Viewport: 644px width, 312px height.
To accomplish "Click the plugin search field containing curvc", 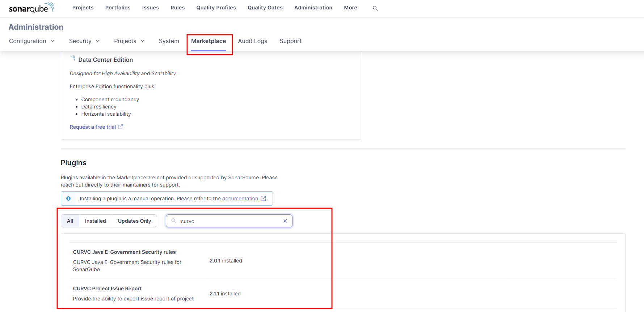I will coord(229,221).
